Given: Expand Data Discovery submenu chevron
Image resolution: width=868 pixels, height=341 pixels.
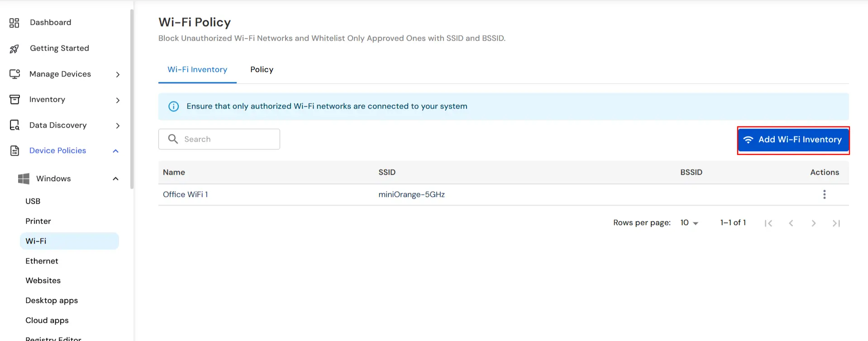Looking at the screenshot, I should (x=118, y=125).
